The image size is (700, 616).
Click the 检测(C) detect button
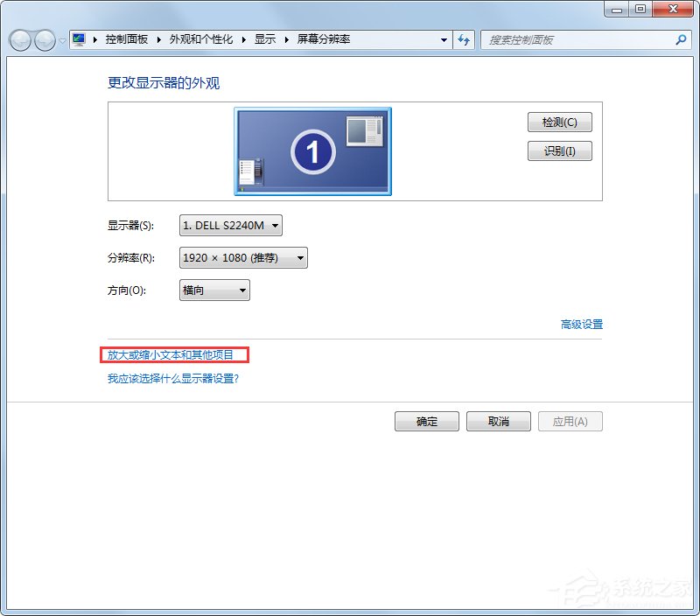coord(559,122)
